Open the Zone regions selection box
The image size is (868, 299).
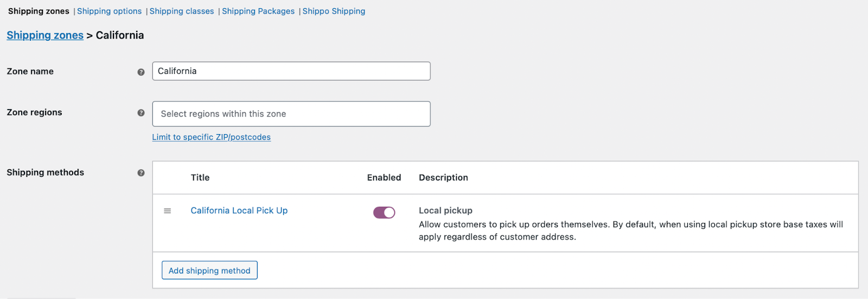point(291,114)
